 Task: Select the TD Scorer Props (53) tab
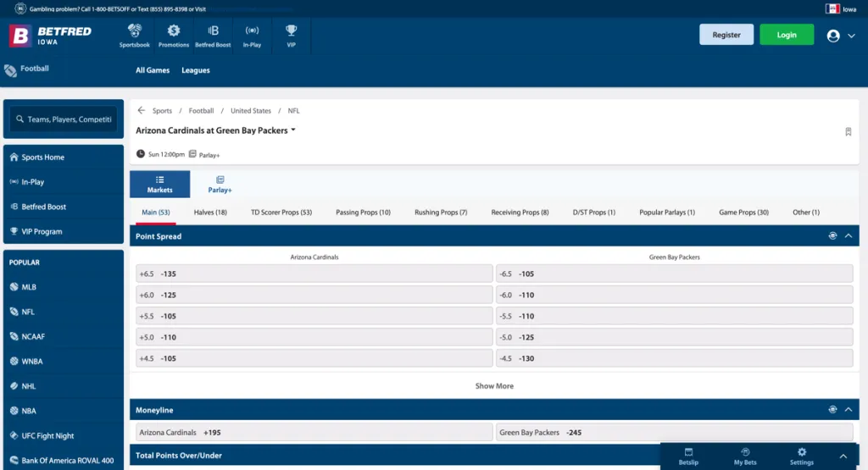click(x=281, y=213)
